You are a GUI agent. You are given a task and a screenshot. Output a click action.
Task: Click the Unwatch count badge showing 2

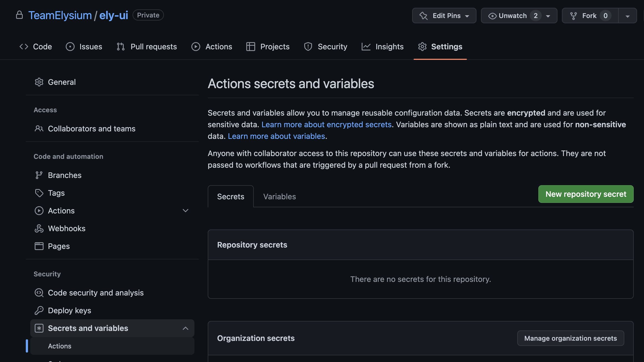click(x=536, y=16)
